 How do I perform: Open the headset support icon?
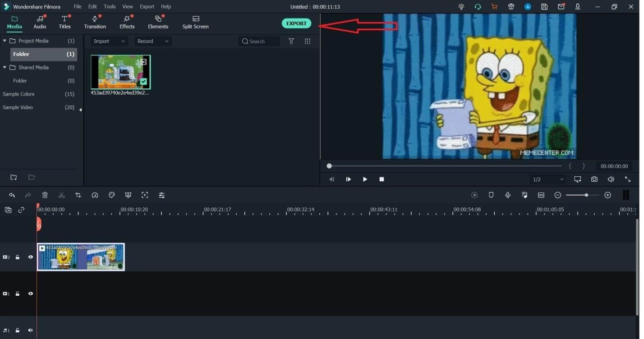(x=478, y=7)
